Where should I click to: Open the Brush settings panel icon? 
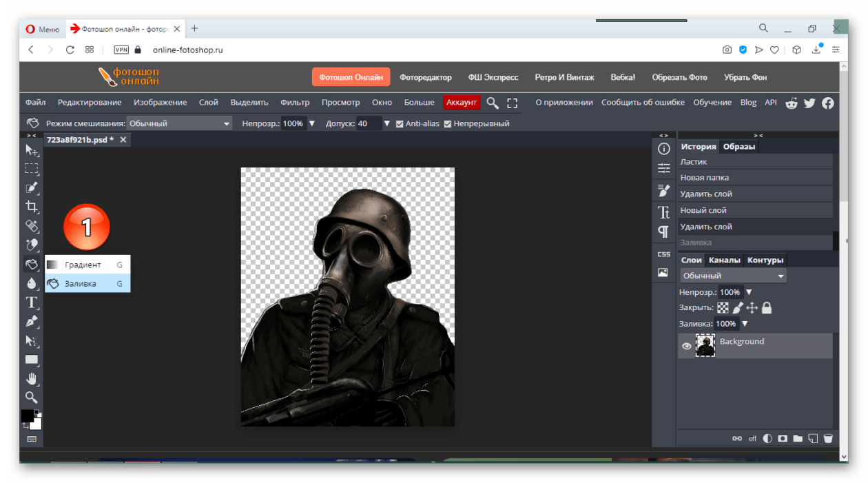coord(663,191)
